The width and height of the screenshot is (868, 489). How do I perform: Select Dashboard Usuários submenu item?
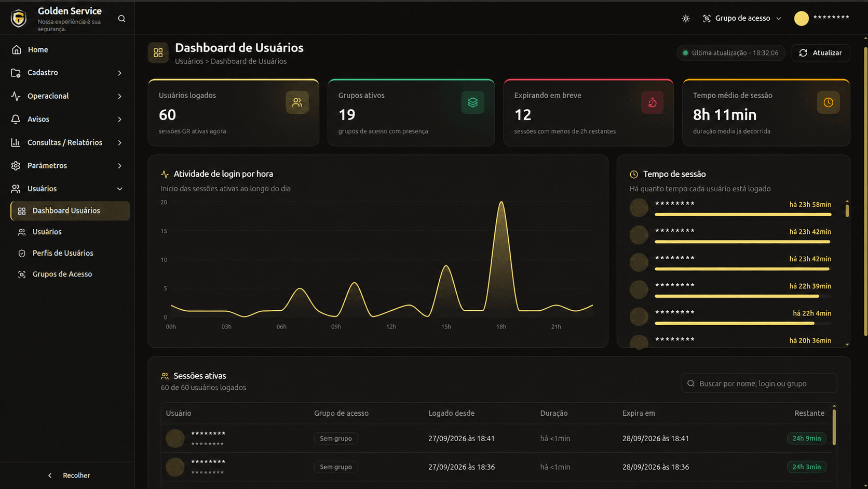[70, 210]
